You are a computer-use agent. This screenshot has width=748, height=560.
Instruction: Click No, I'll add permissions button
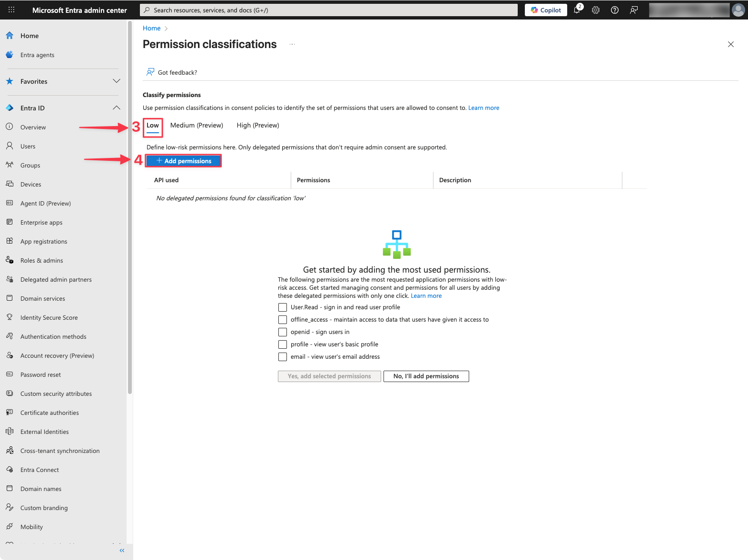pyautogui.click(x=426, y=376)
